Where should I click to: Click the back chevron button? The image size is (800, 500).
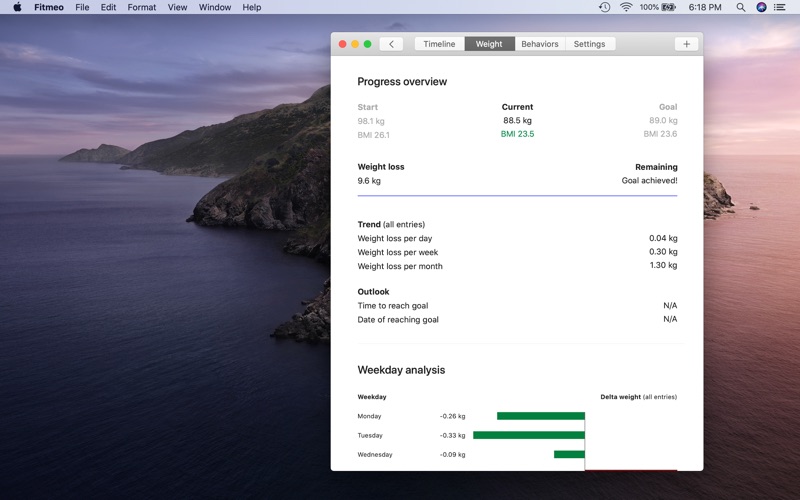coord(391,44)
